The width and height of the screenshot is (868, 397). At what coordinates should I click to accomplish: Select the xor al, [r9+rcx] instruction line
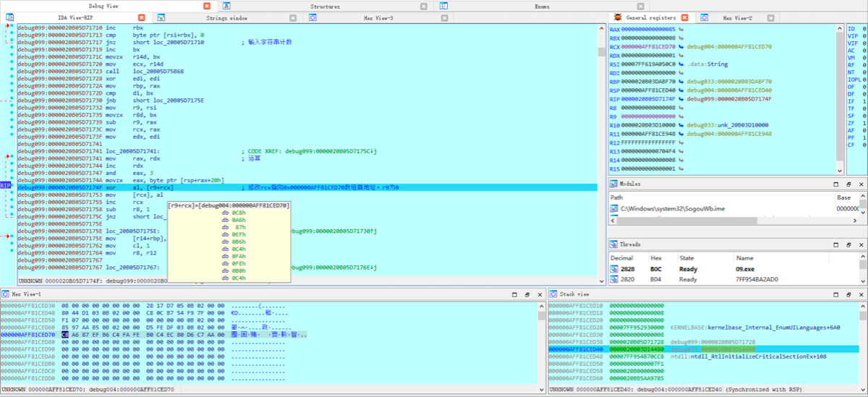(307, 187)
